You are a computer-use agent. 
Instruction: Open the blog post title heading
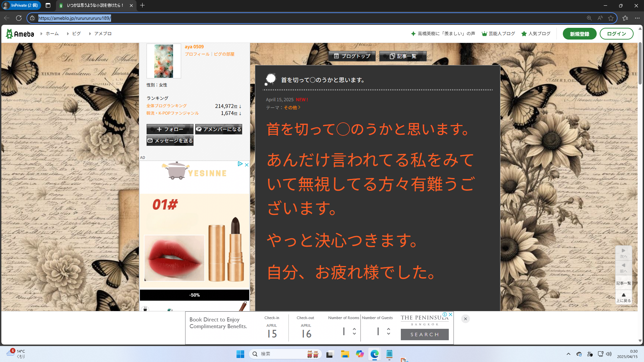pyautogui.click(x=323, y=80)
